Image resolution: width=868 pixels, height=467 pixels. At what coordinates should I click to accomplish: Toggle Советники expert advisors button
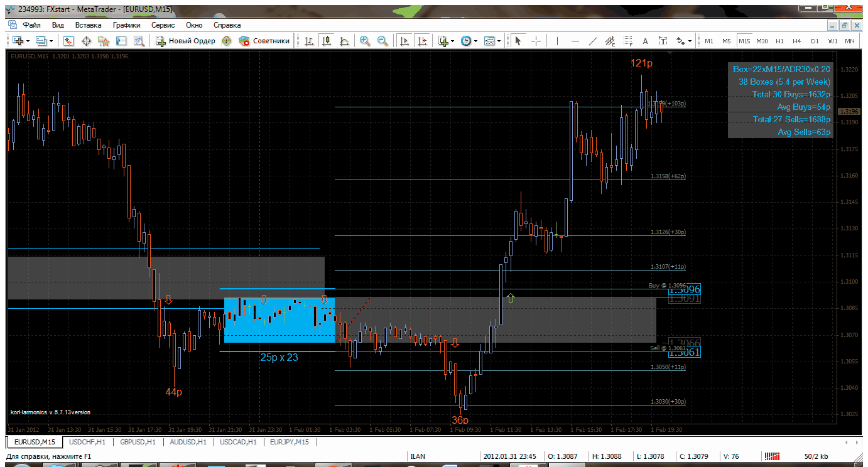(264, 41)
